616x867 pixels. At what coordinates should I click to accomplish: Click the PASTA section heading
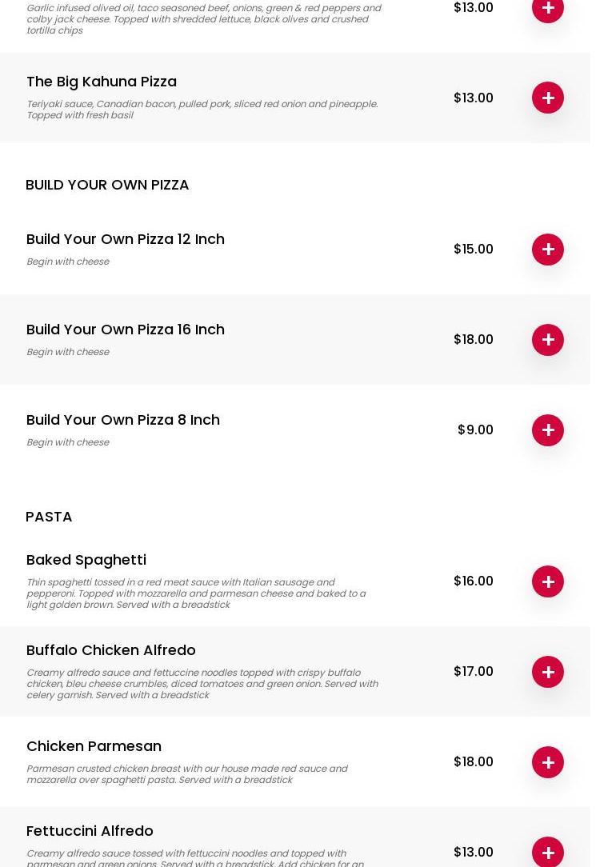click(49, 517)
